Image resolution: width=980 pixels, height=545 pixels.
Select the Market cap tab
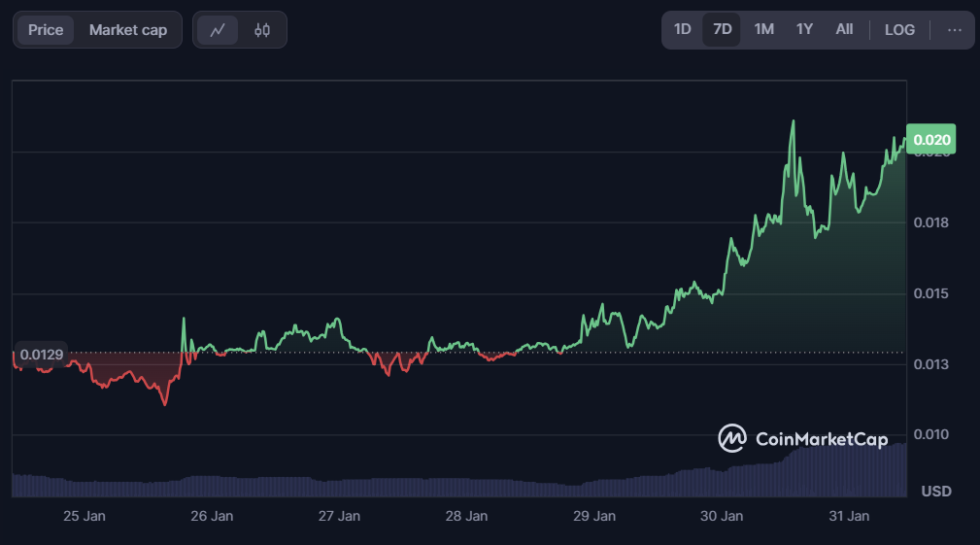point(128,30)
